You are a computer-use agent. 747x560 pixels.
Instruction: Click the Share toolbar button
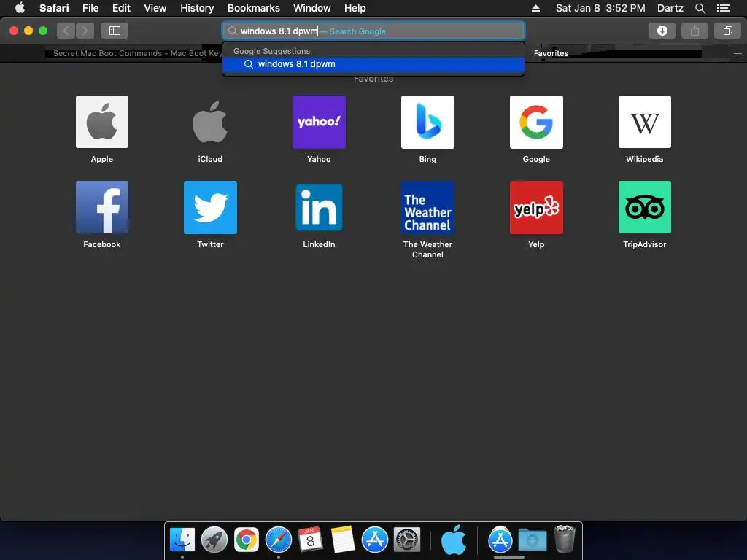[694, 31]
